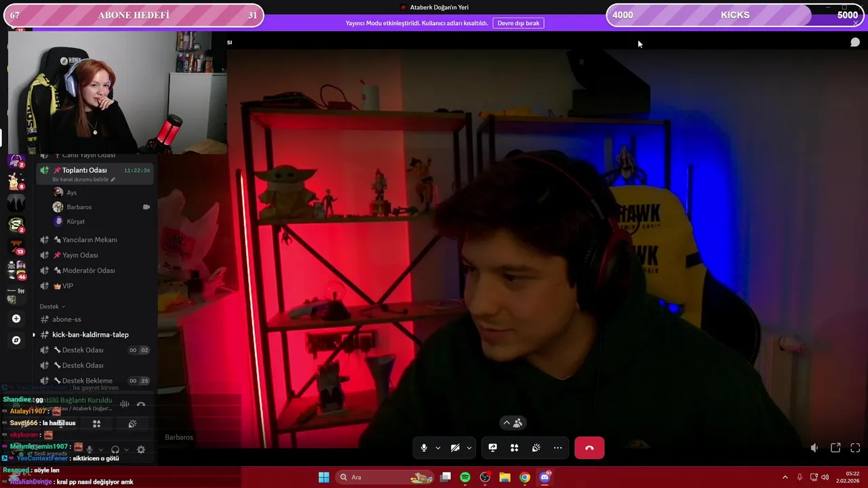Pop out the call window

click(835, 448)
